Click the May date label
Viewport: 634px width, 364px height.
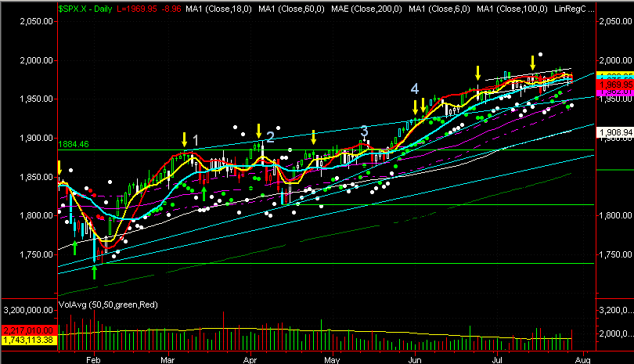point(332,360)
